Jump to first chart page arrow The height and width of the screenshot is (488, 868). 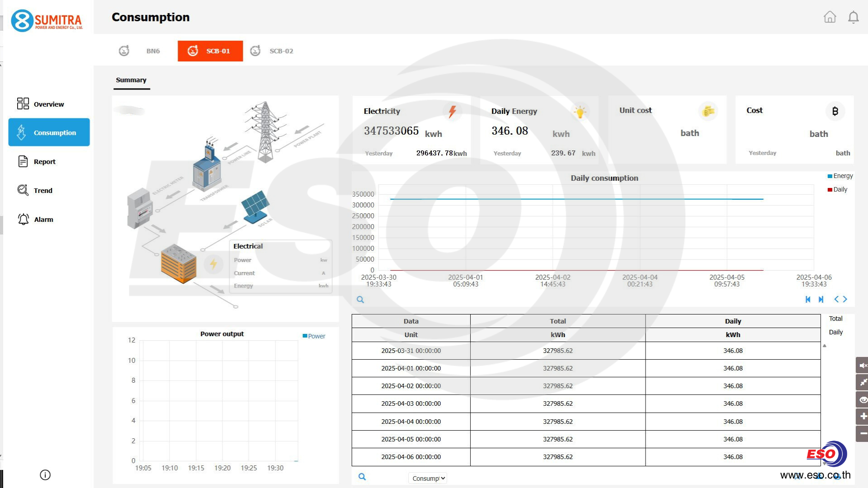coord(808,299)
